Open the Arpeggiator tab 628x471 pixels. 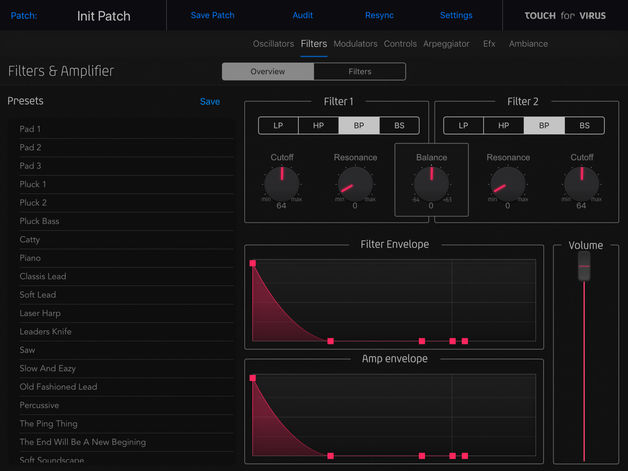446,44
